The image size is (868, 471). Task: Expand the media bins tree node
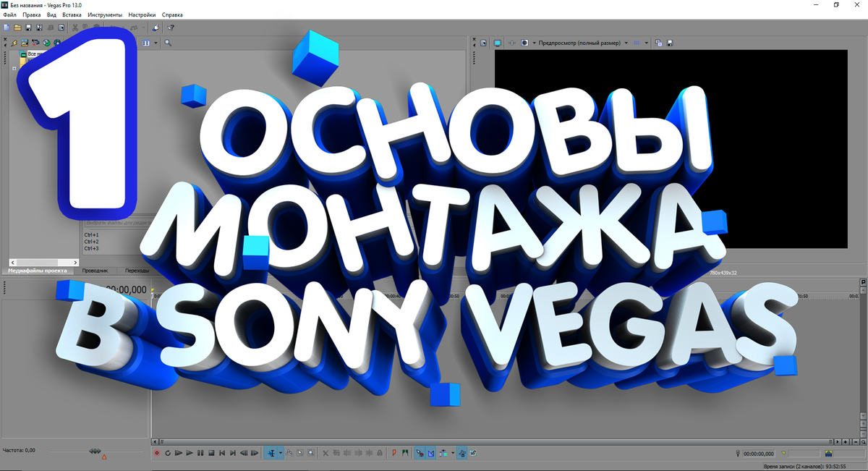(x=14, y=68)
